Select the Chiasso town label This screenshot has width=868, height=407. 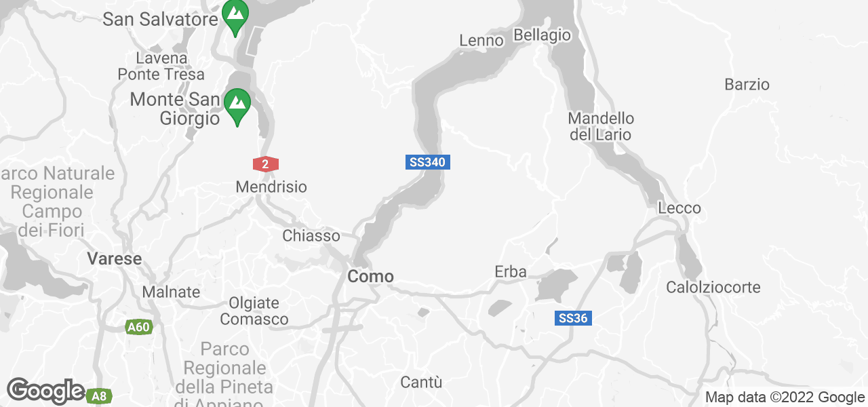pos(311,236)
